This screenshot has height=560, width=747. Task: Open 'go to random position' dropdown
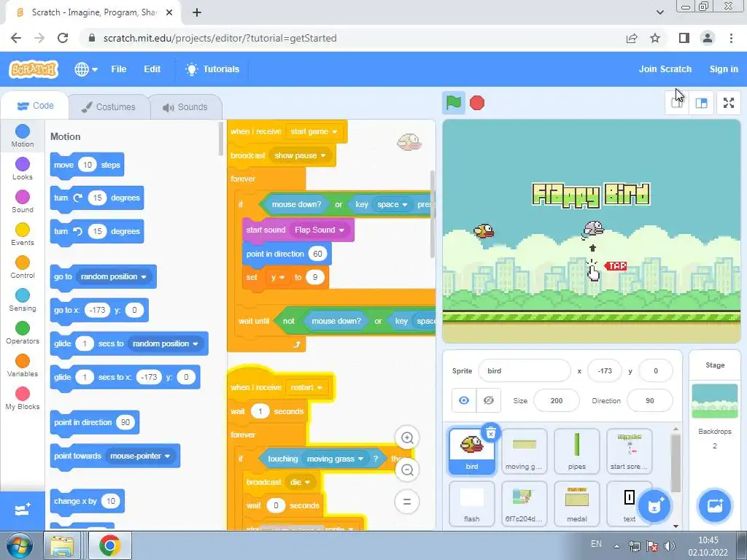tap(113, 276)
